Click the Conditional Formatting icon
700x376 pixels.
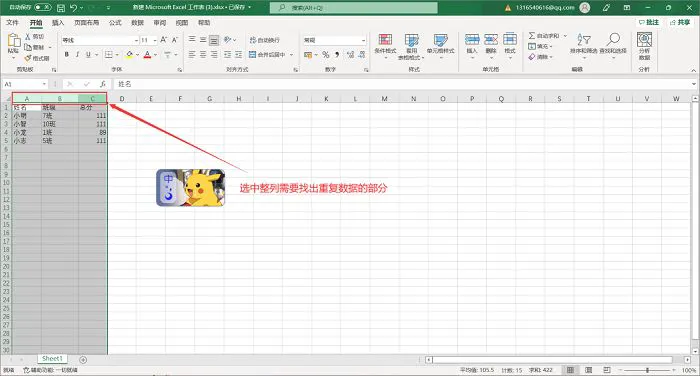[385, 40]
